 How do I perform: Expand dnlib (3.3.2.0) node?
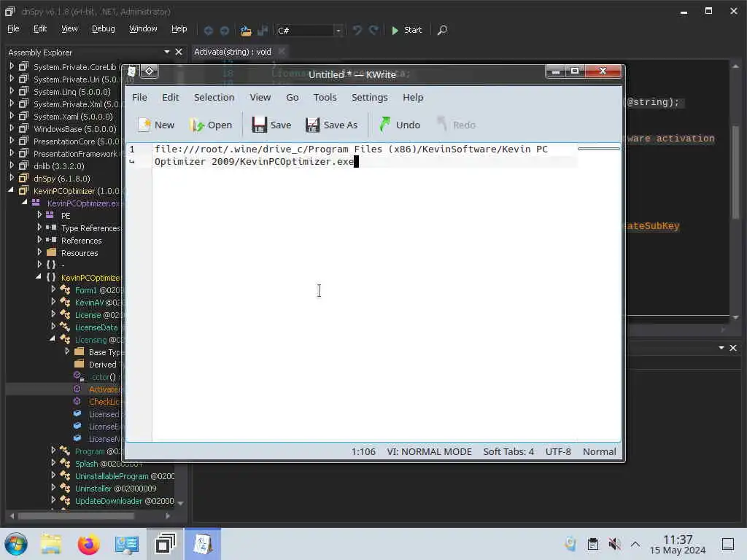tap(12, 166)
